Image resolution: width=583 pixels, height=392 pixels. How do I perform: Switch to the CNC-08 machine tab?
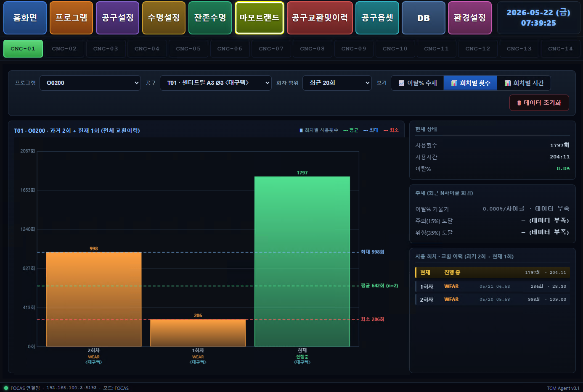coord(313,49)
